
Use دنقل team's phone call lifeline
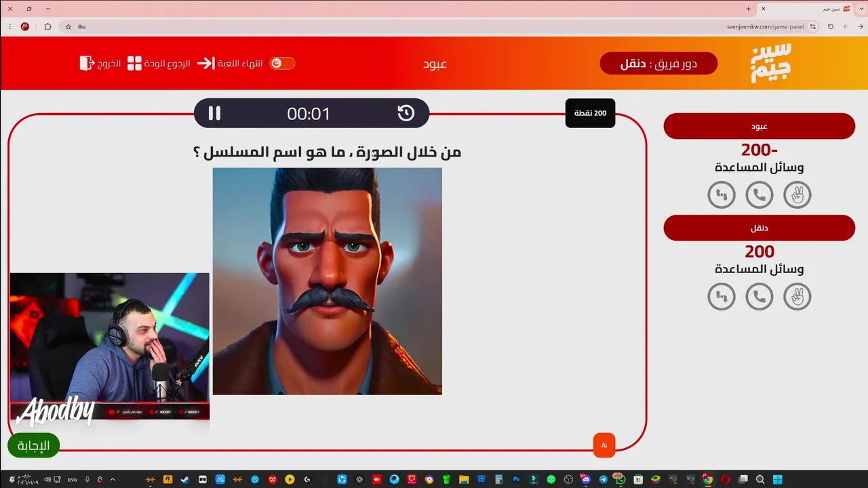click(759, 297)
